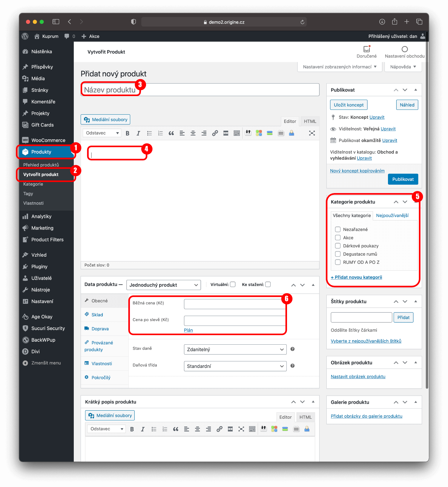This screenshot has width=448, height=487.
Task: Check the Ke stažení checkbox
Action: pyautogui.click(x=268, y=284)
